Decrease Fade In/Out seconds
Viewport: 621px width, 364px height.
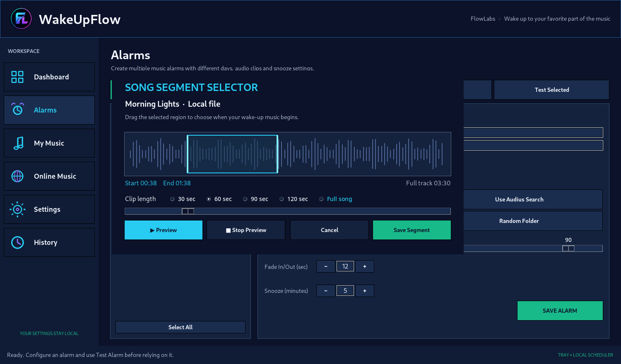tap(326, 266)
